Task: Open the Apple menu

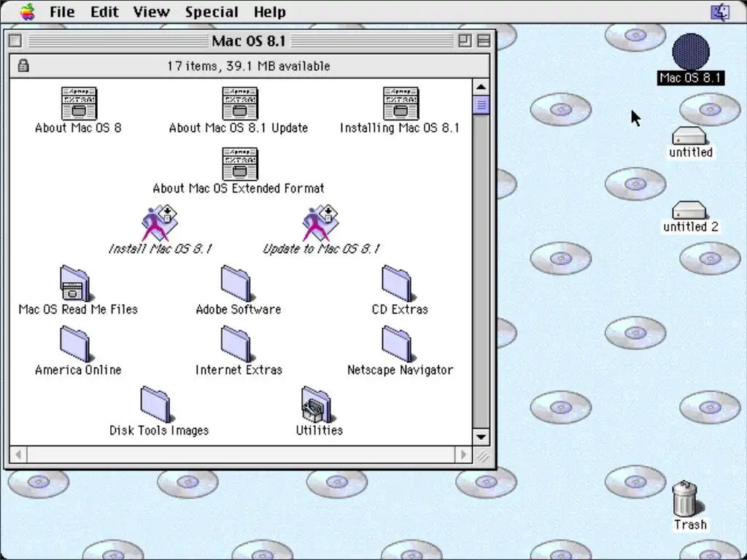Action: pos(28,12)
